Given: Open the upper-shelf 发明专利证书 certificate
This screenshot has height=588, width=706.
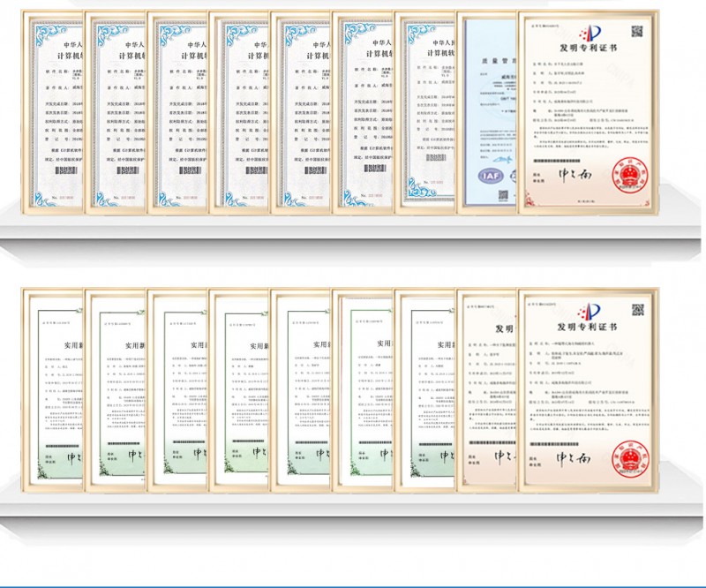Looking at the screenshot, I should point(588,112).
